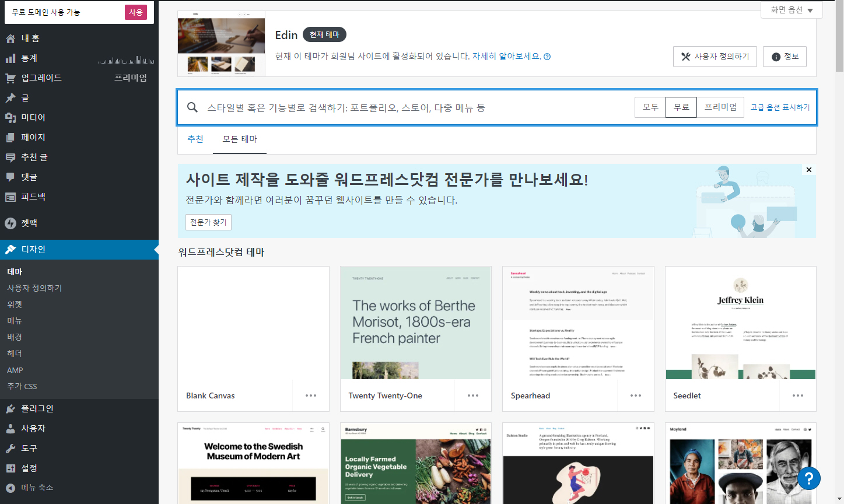The width and height of the screenshot is (844, 504).
Task: Open the 메뉴 submenu item
Action: pos(15,321)
